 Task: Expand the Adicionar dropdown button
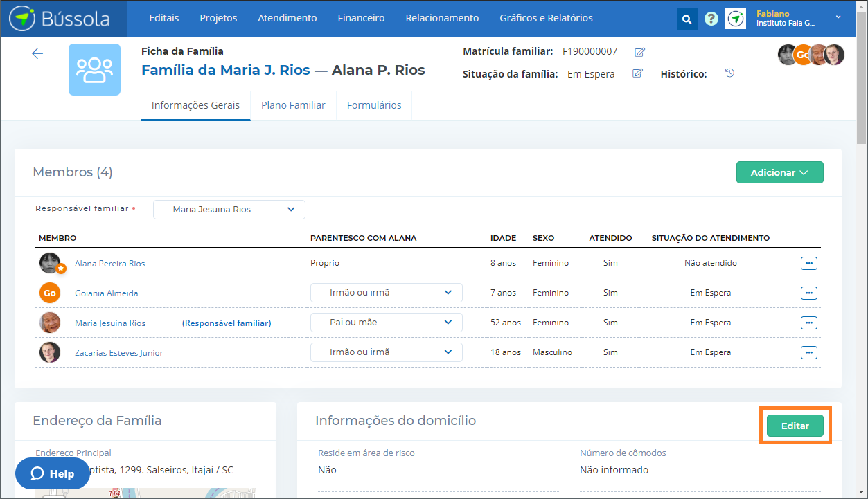click(x=779, y=173)
